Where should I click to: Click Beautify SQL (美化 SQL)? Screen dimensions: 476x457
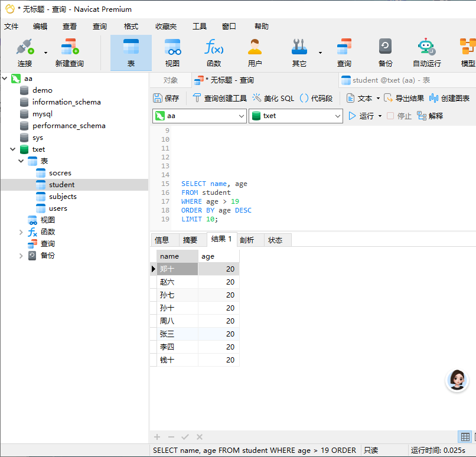point(273,99)
